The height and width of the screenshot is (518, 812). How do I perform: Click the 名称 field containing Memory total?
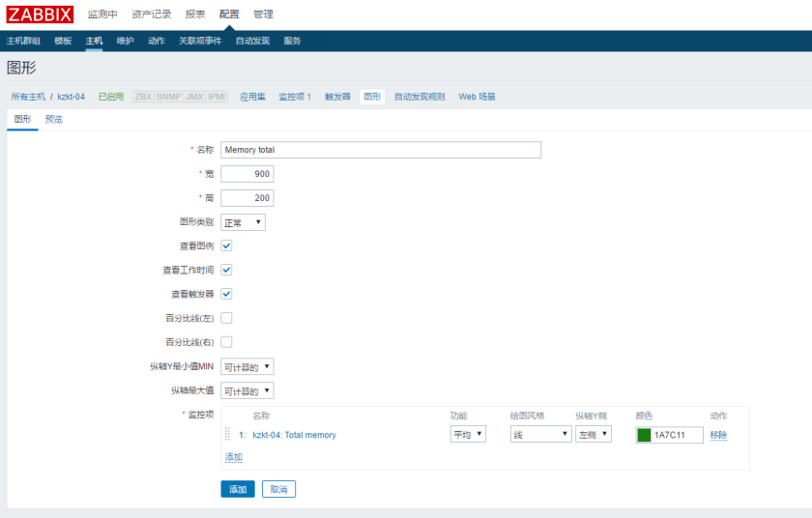(x=381, y=150)
